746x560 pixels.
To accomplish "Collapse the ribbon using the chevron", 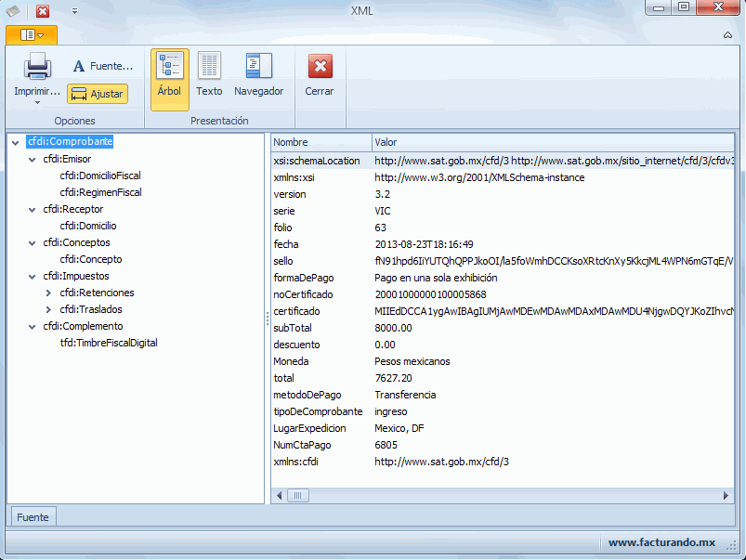I will tap(727, 35).
